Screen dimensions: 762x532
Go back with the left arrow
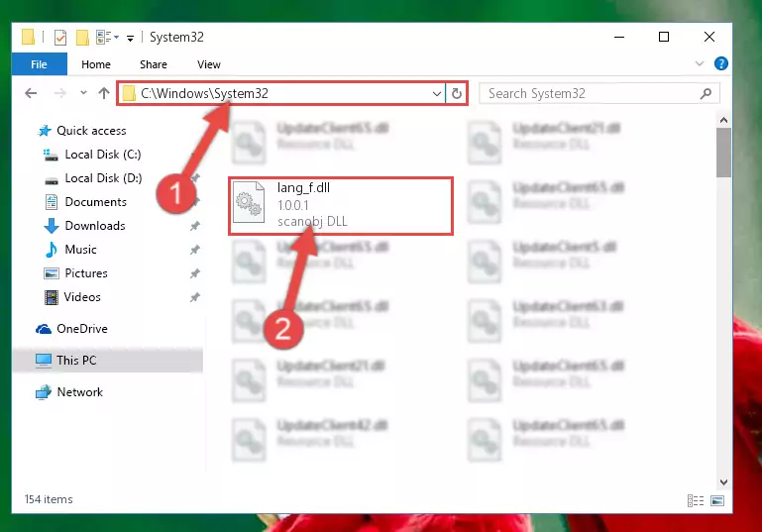(x=31, y=93)
